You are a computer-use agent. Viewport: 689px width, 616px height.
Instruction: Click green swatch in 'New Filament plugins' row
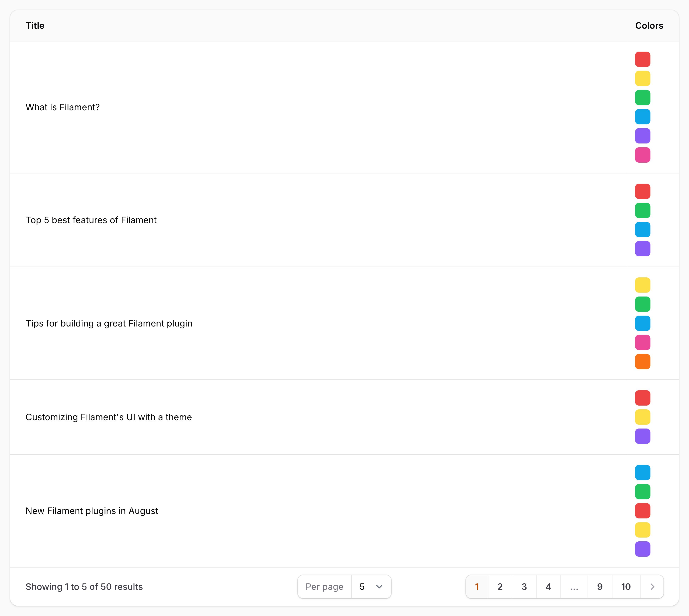(643, 491)
